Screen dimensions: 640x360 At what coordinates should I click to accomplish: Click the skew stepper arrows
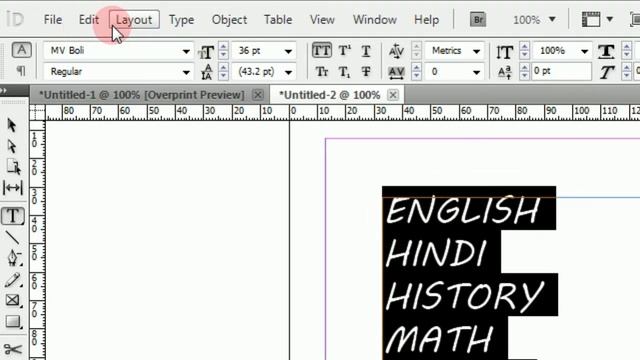click(627, 72)
